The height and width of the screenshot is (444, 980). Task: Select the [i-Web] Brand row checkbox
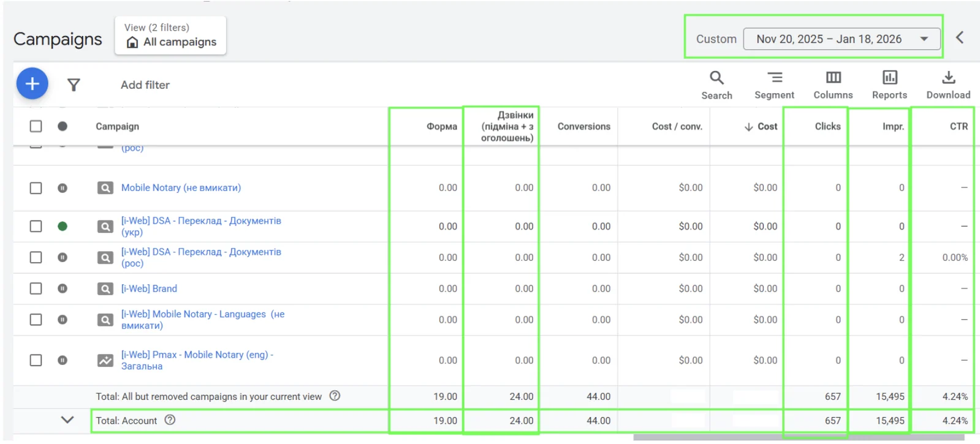[36, 288]
